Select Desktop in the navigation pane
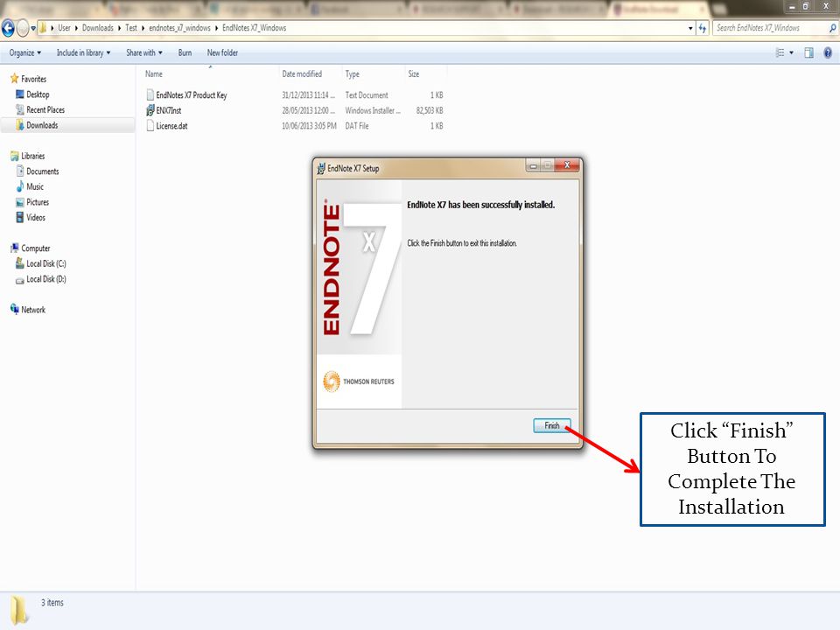The image size is (840, 630). point(38,94)
